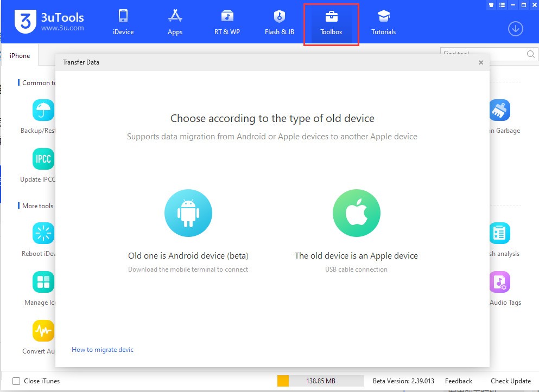This screenshot has width=539, height=392.
Task: Open the Manage Icons tool
Action: 42,282
